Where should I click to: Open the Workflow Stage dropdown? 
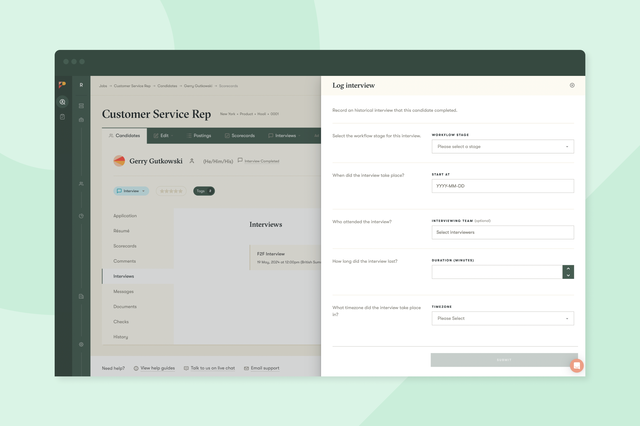503,146
